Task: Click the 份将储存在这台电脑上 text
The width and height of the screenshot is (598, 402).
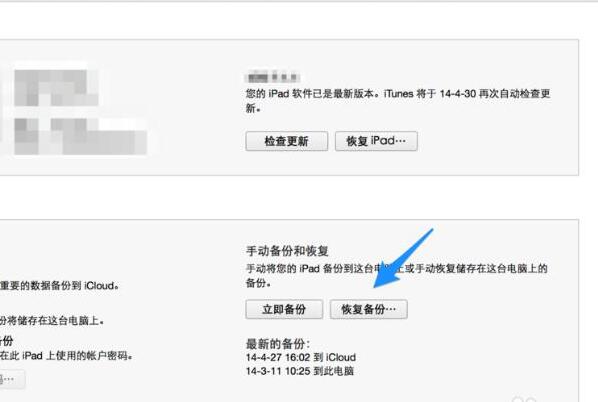Action: pyautogui.click(x=52, y=321)
